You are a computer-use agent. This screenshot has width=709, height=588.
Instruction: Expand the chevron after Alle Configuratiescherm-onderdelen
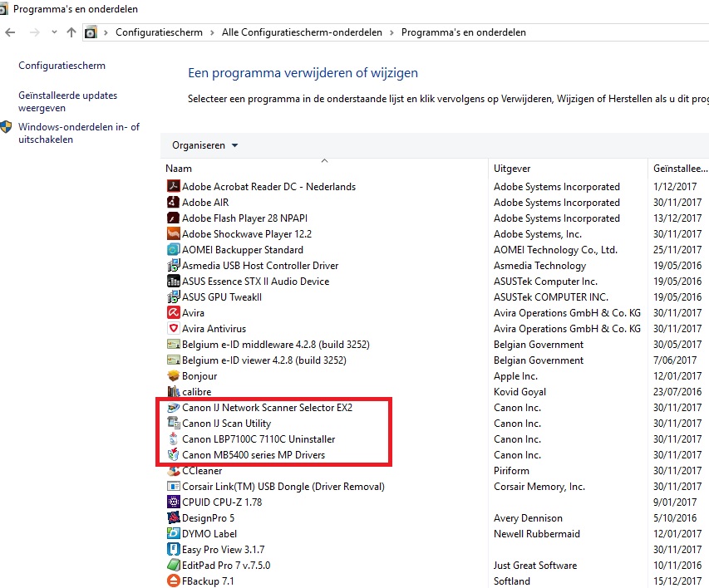pos(391,32)
